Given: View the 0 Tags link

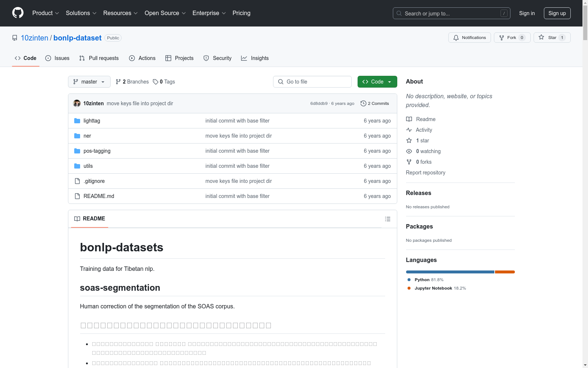Looking at the screenshot, I should pos(164,82).
